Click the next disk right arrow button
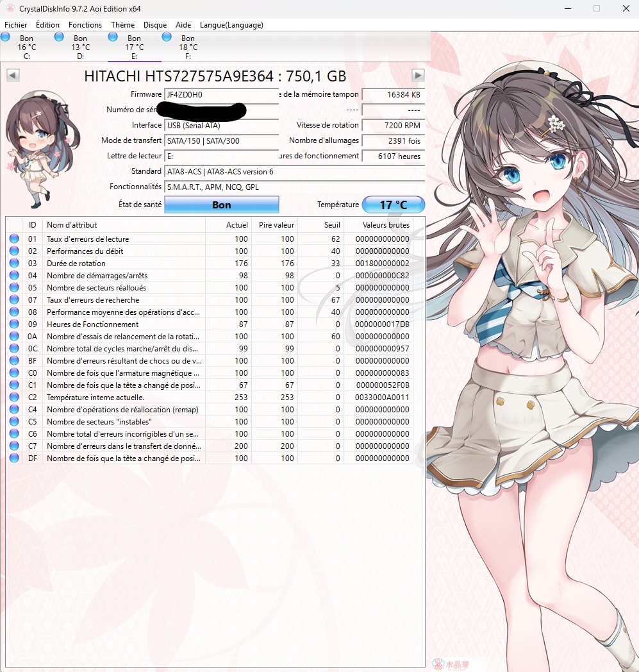The width and height of the screenshot is (639, 672). (x=418, y=76)
